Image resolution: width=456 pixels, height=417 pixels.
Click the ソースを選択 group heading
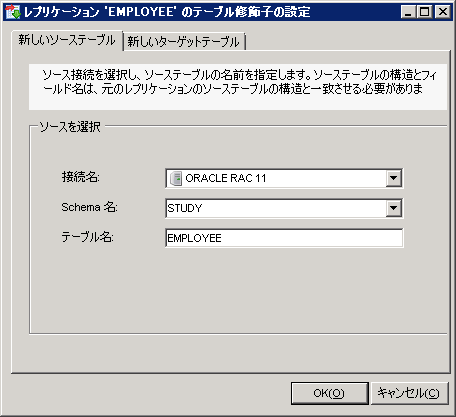[x=70, y=127]
